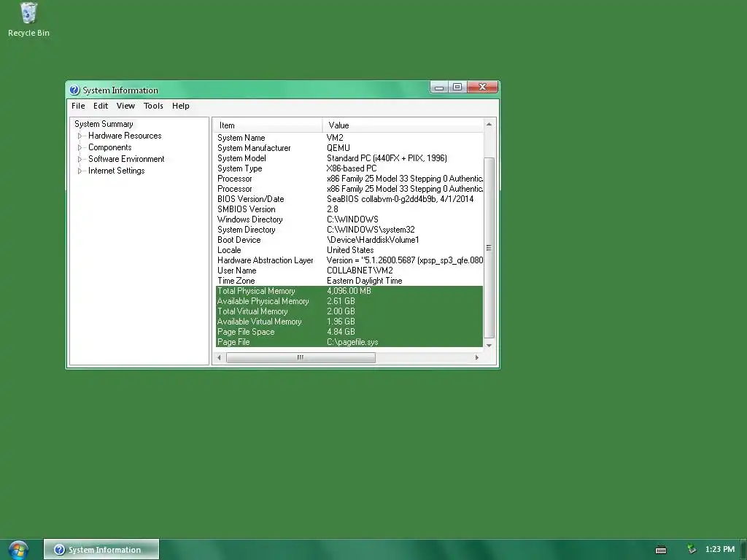Select the Available Physical Memory row
Screen dimensions: 747x560
(x=349, y=301)
